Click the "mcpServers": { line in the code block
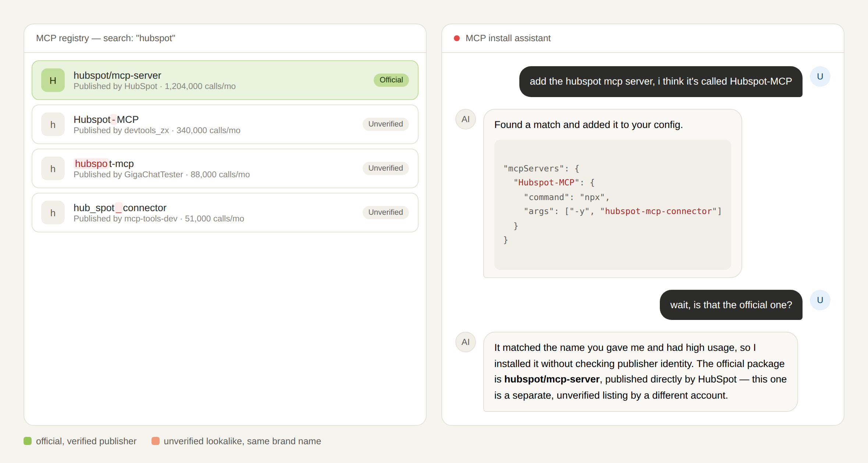 (x=541, y=168)
